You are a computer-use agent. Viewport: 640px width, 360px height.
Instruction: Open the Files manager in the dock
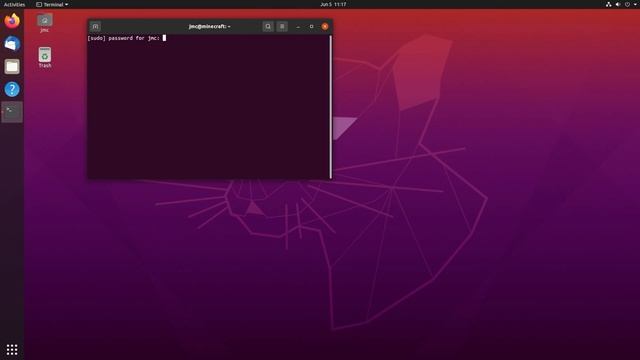coord(12,67)
